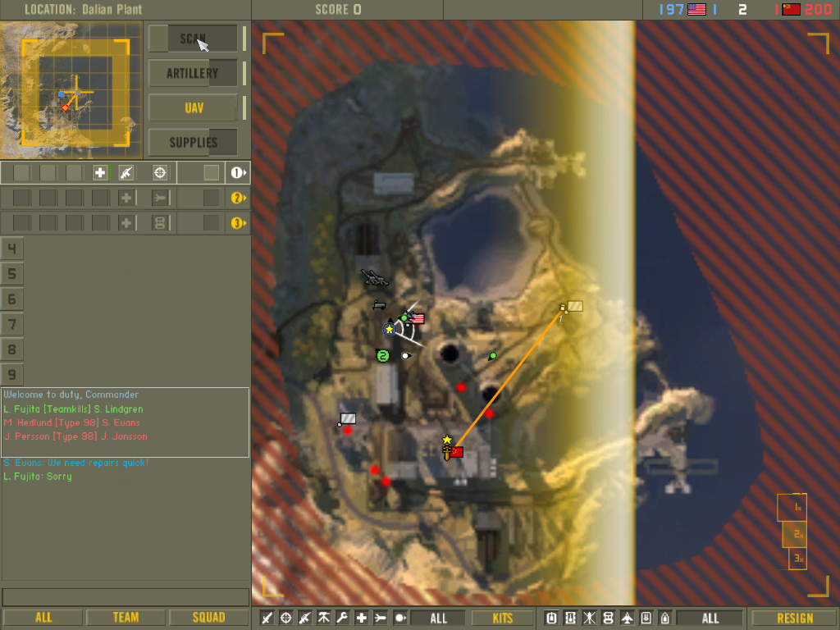Select the vehicle member in squad 3
840x630 pixels.
(x=160, y=223)
